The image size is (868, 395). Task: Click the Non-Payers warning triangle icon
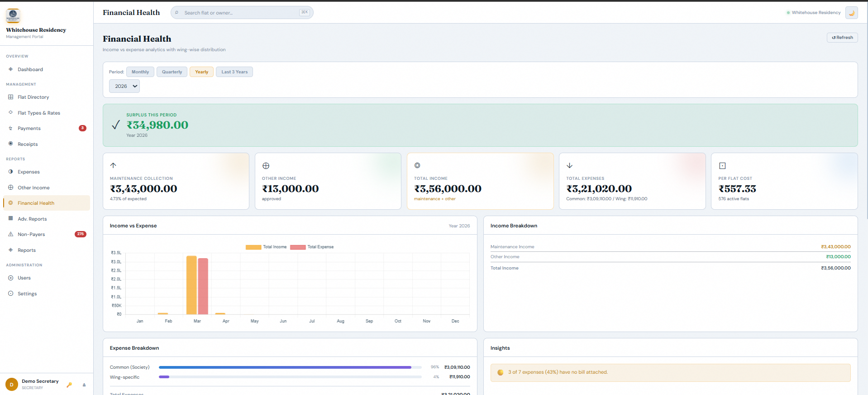[x=11, y=234]
